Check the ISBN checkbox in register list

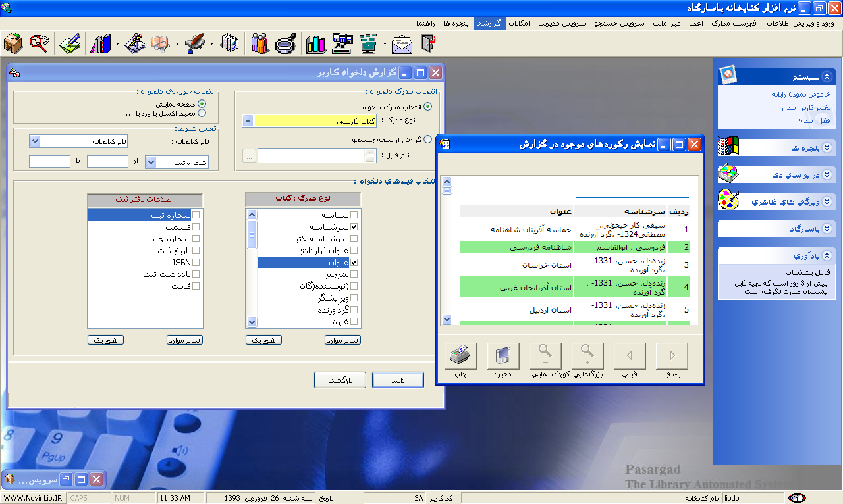(x=196, y=263)
